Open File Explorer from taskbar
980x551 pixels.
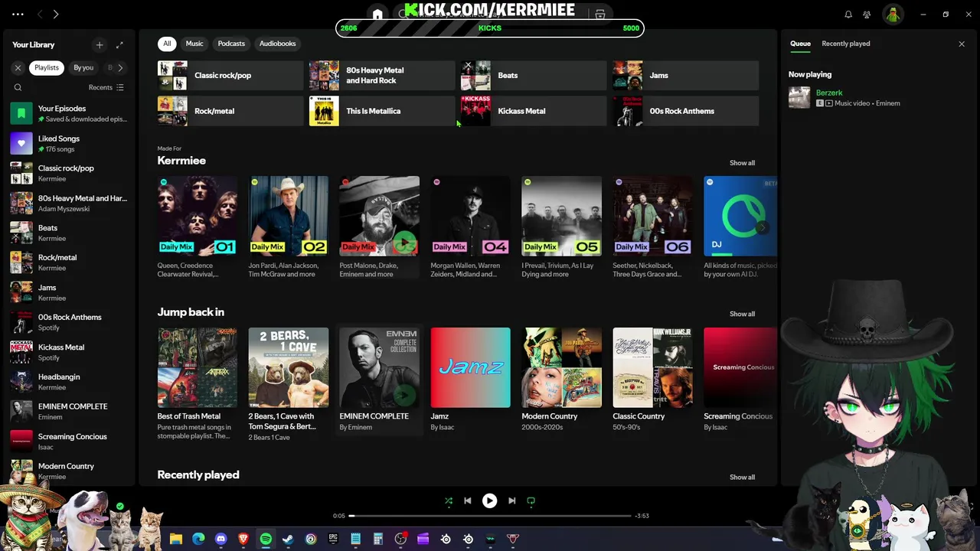click(x=176, y=539)
